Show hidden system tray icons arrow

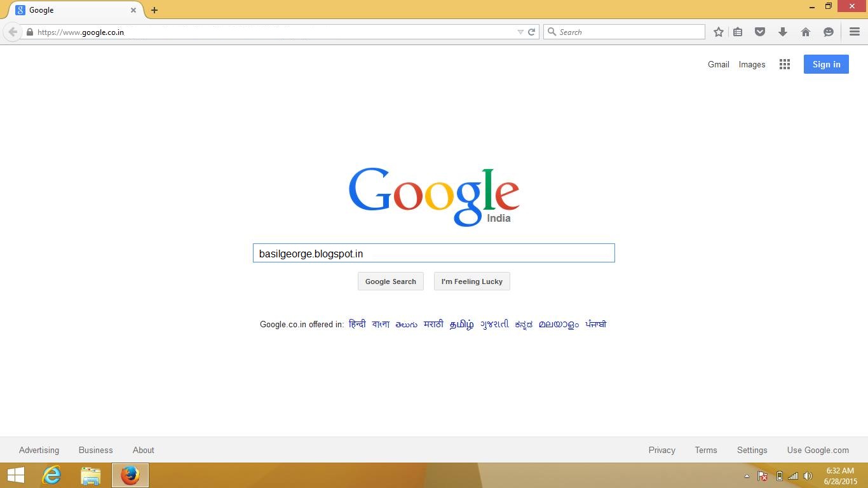coord(747,476)
